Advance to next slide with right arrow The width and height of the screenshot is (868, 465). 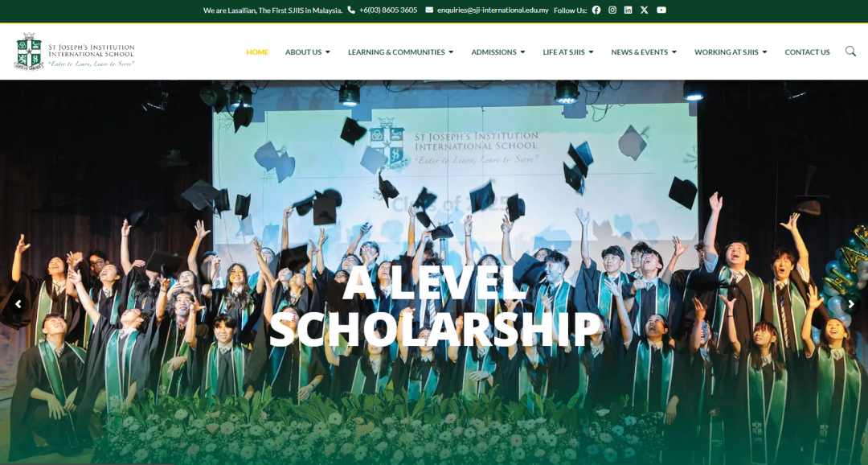(851, 304)
